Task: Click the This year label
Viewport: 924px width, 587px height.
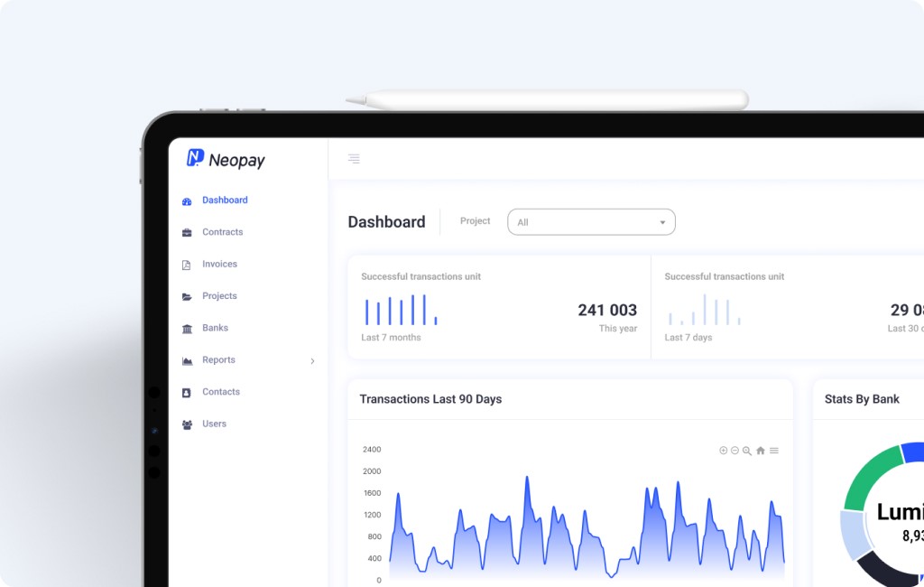Action: pos(617,329)
